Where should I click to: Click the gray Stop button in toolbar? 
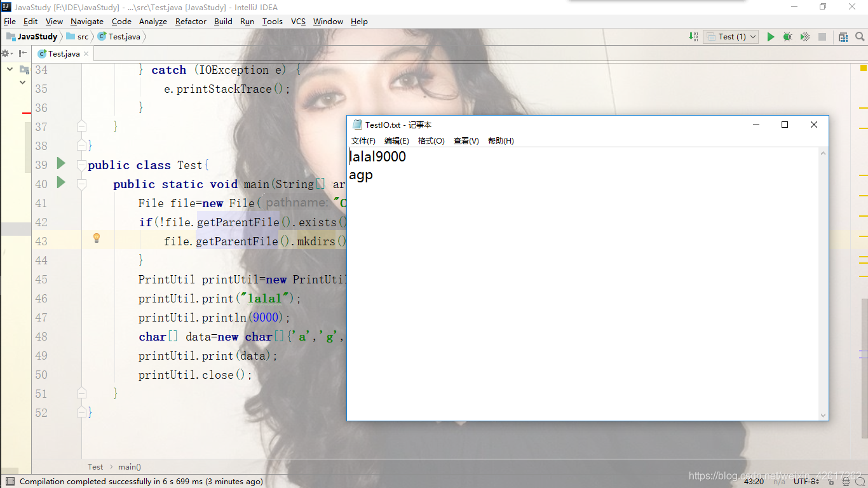point(822,37)
